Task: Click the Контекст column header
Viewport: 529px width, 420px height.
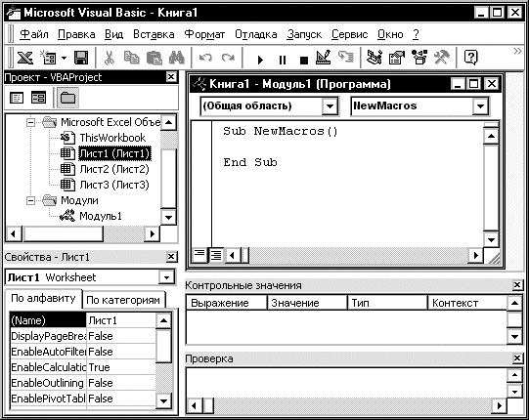Action: click(x=467, y=303)
